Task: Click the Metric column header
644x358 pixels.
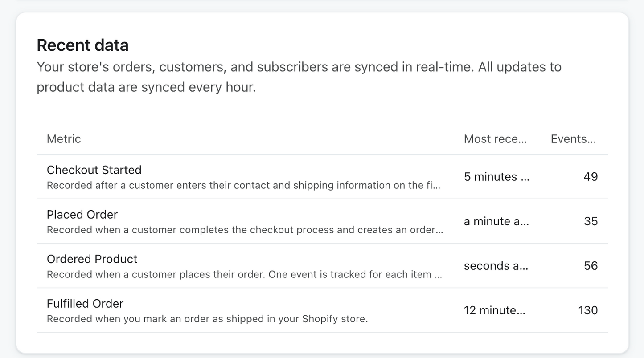Action: point(64,139)
